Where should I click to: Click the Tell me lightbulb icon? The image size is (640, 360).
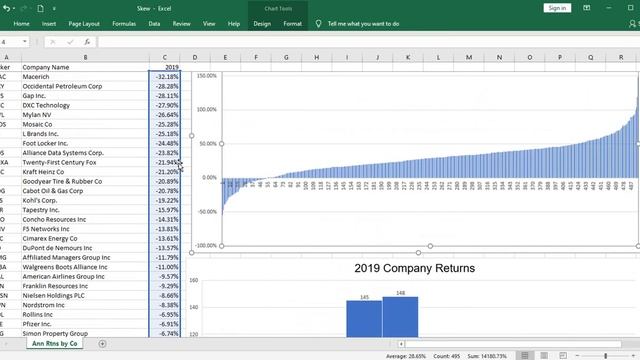tap(318, 24)
